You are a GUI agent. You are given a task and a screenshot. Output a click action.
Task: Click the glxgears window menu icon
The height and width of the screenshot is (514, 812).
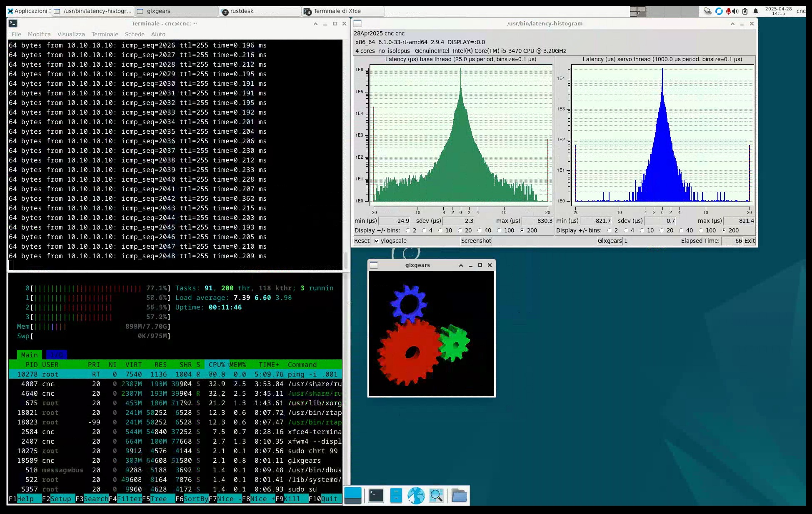point(374,265)
